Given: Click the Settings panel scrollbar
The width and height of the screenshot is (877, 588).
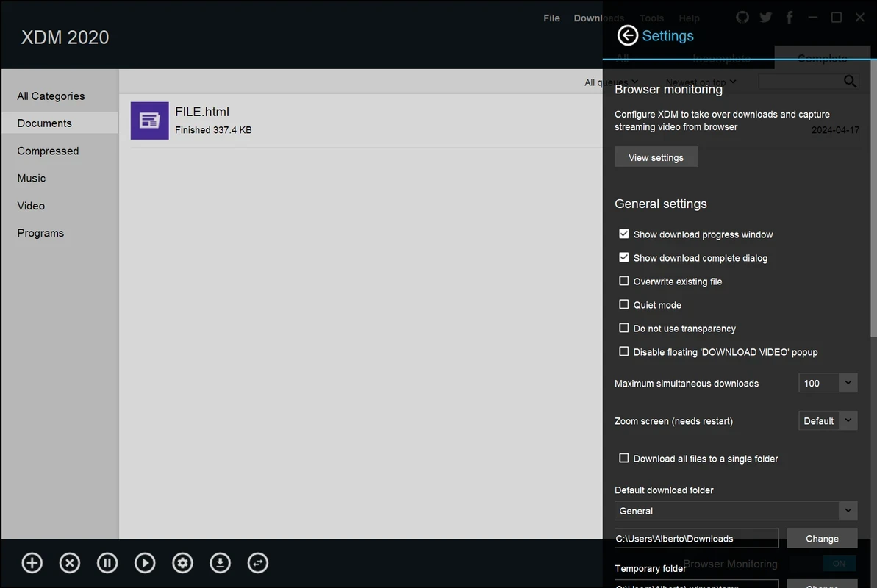Looking at the screenshot, I should [x=873, y=198].
